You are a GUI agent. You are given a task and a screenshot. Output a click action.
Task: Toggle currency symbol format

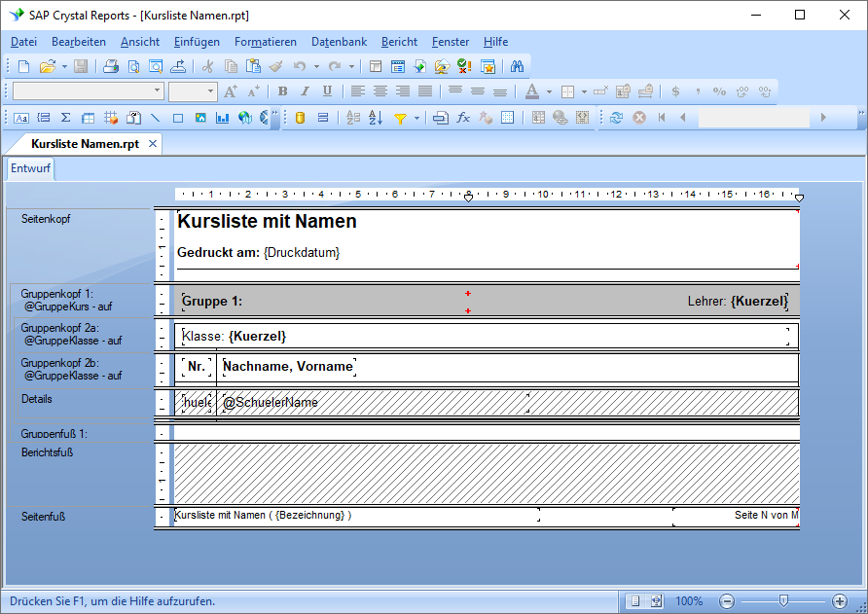pyautogui.click(x=675, y=91)
